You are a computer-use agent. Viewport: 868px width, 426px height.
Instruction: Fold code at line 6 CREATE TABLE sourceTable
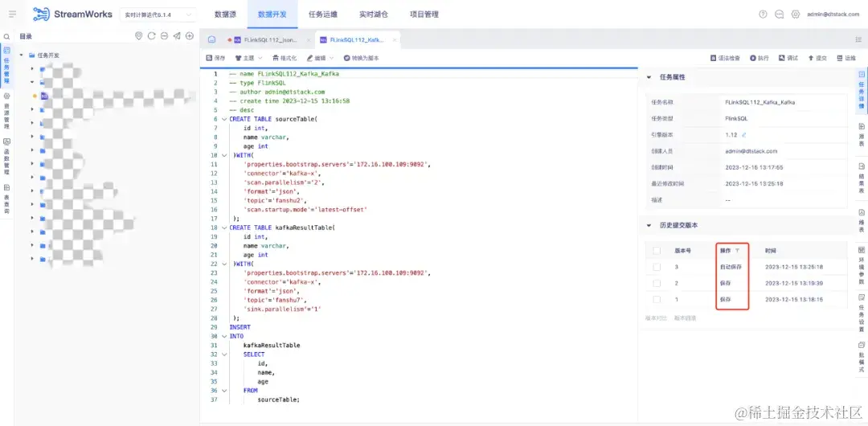[224, 119]
